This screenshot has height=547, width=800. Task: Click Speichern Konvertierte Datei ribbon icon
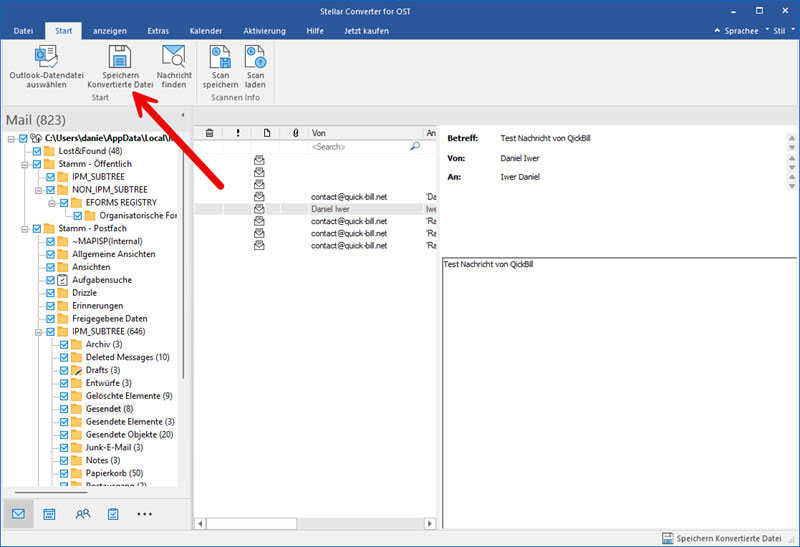(119, 59)
